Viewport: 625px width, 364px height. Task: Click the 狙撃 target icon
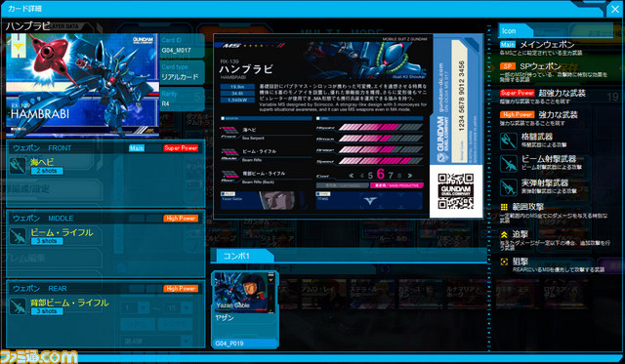tap(504, 262)
